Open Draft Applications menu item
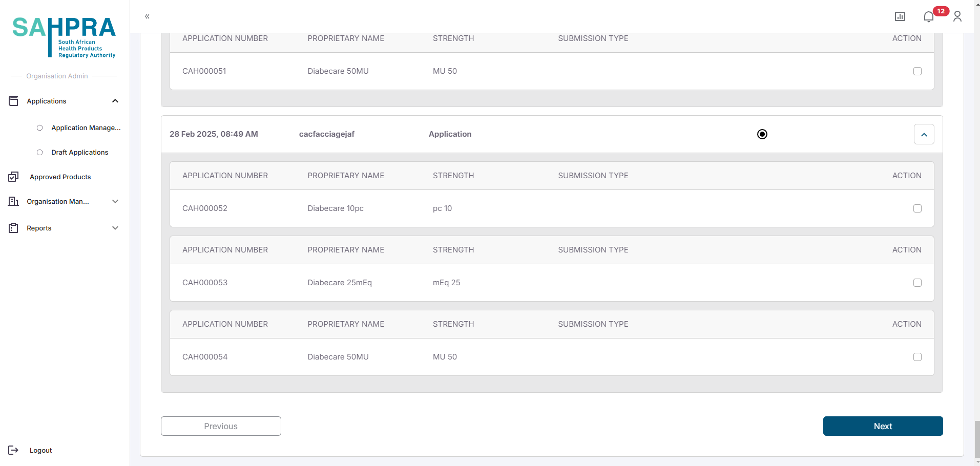This screenshot has height=466, width=980. [x=79, y=152]
